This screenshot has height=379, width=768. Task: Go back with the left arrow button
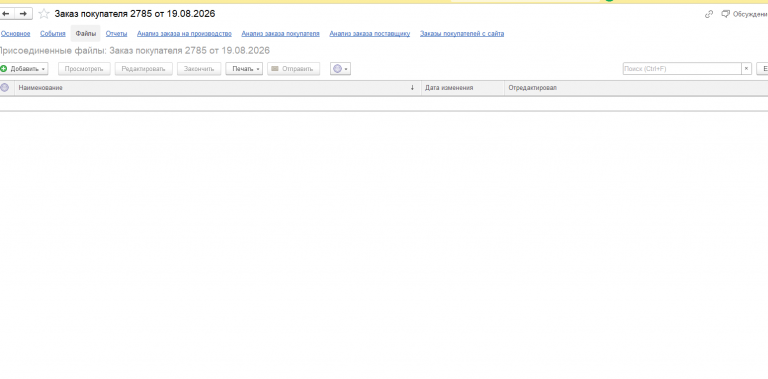(6, 14)
